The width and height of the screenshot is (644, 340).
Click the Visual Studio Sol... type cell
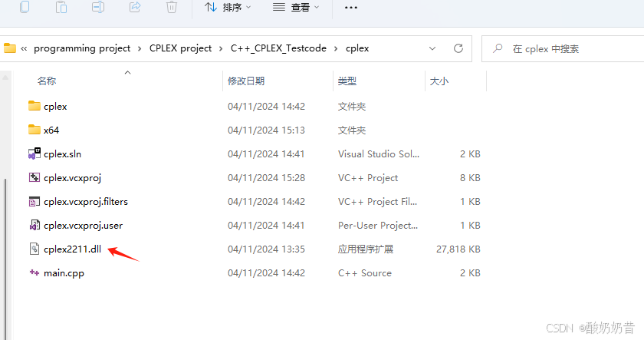[379, 154]
